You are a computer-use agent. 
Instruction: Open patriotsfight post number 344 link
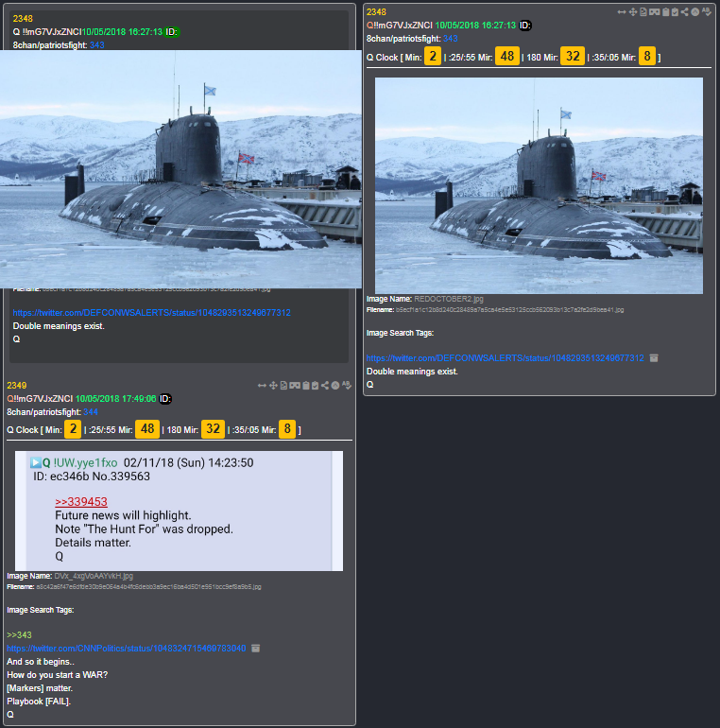tap(91, 412)
